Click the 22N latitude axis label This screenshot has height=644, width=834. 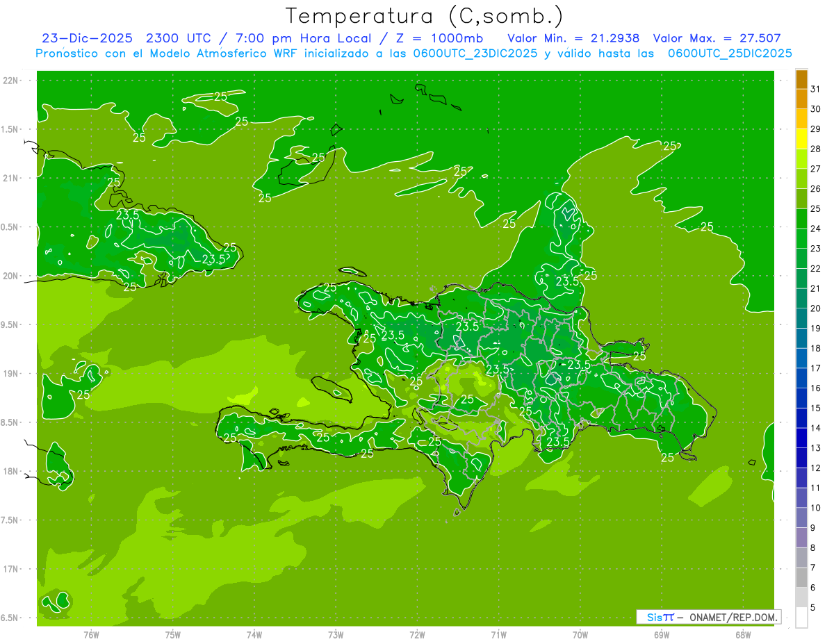pyautogui.click(x=10, y=81)
